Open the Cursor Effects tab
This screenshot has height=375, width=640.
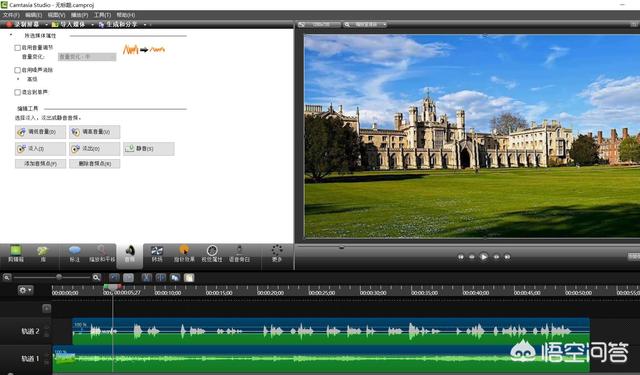pos(184,254)
